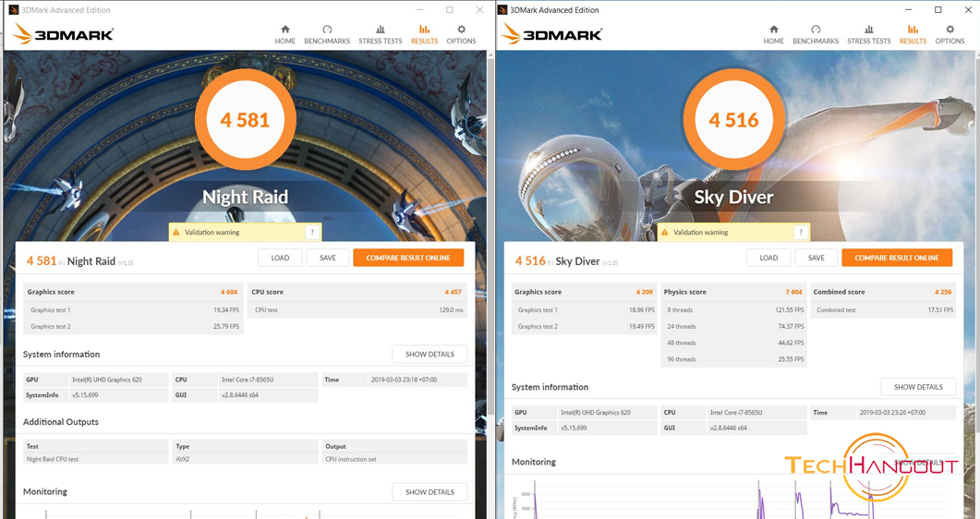Viewport: 980px width, 519px height.
Task: Select 24 threads 74.37 FPS row
Action: coord(733,327)
